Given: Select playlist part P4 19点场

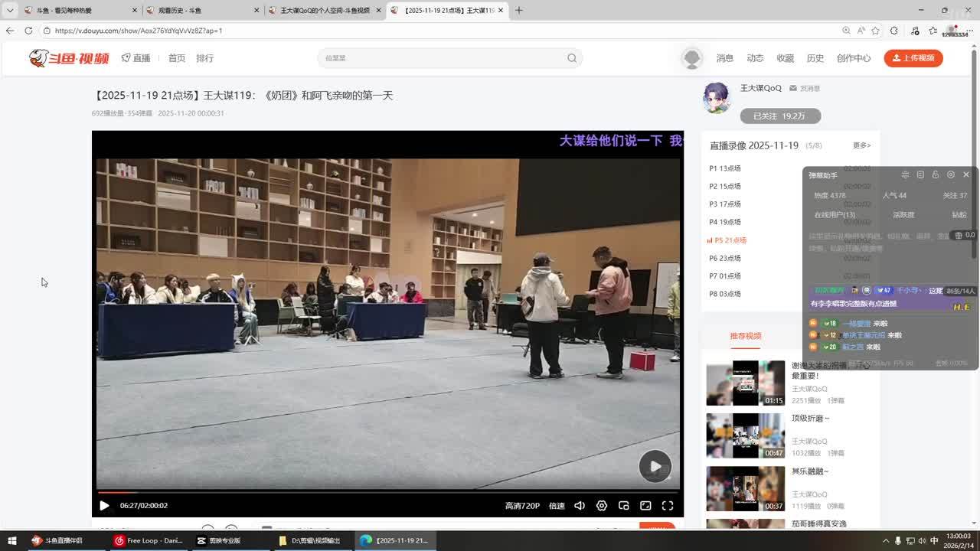Looking at the screenshot, I should point(725,222).
